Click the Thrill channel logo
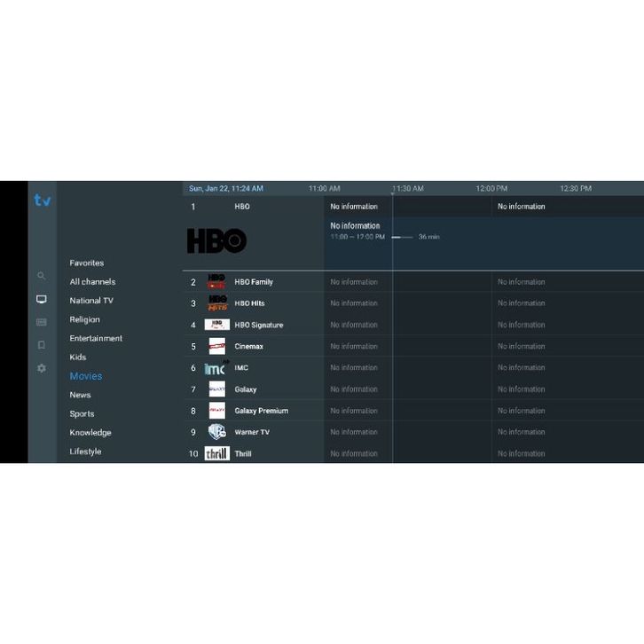 tap(216, 453)
